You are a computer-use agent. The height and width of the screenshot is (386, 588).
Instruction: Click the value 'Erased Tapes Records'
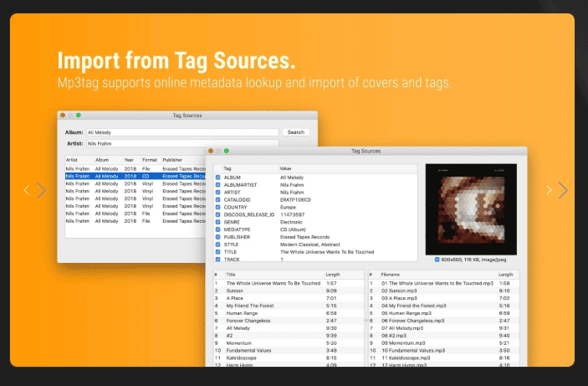(305, 237)
